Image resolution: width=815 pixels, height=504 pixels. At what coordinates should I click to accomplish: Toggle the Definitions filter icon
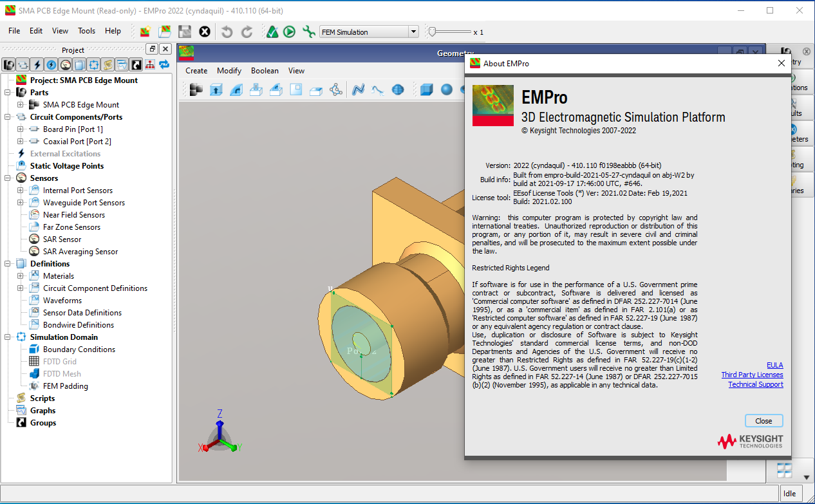coord(80,64)
